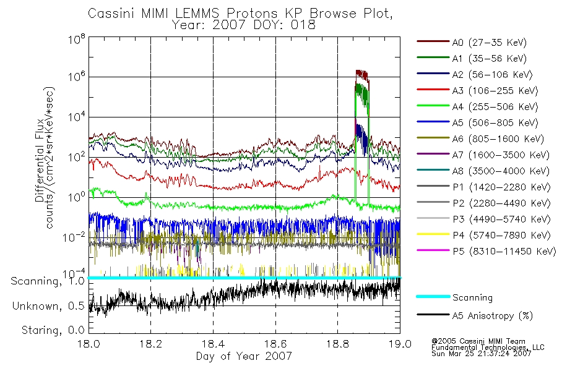
Task: Click the 'Differential Flux' y-axis title
Action: click(40, 160)
